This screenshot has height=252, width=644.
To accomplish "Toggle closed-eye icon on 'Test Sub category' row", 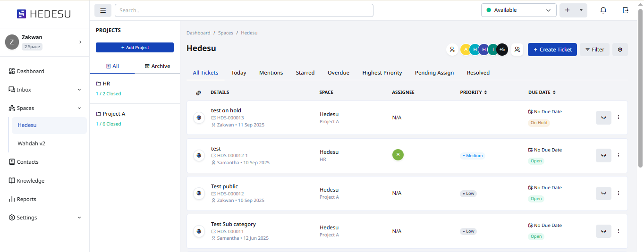I will 603,231.
